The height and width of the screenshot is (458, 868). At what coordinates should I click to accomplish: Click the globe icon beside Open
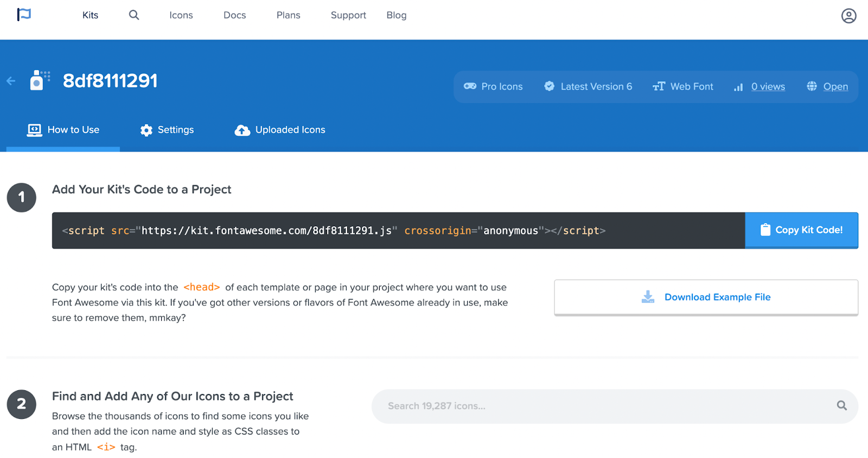pos(812,86)
